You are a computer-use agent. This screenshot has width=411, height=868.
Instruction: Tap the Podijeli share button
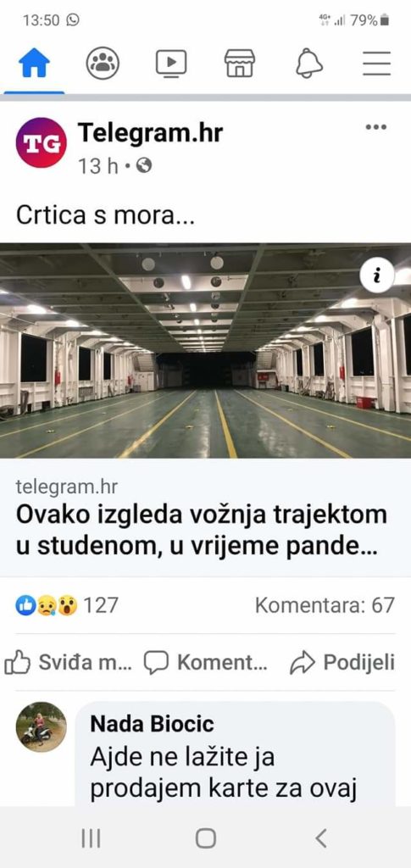point(342,663)
